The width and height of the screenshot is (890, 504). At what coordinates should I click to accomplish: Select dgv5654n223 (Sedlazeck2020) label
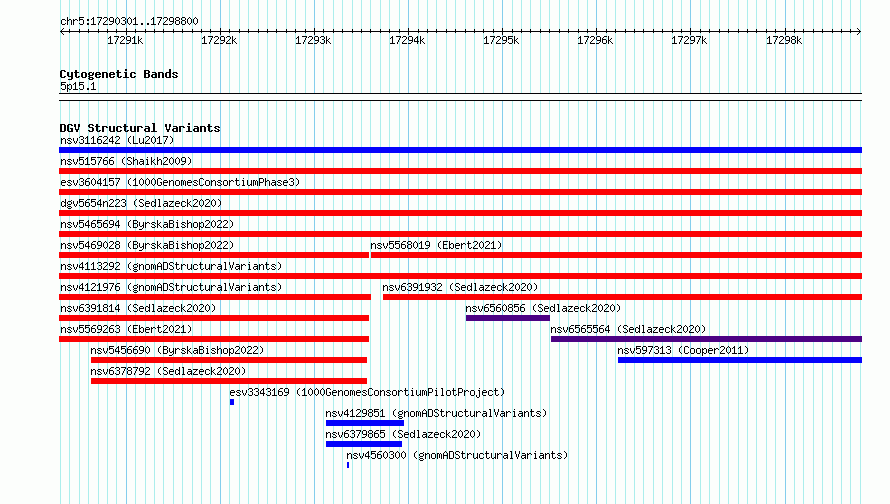(x=141, y=203)
